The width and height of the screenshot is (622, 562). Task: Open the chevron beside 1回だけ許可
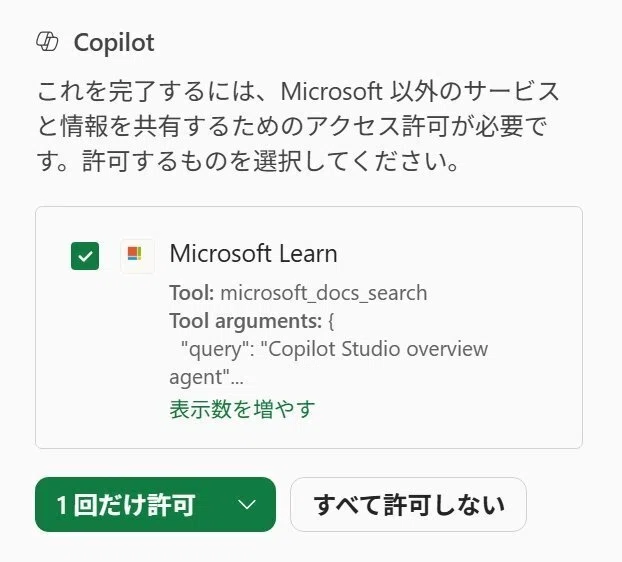246,504
